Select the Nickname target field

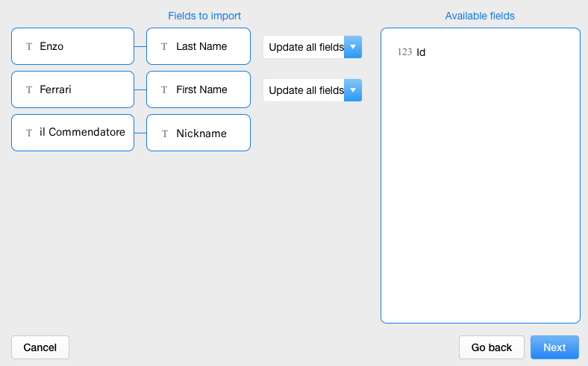coord(198,133)
